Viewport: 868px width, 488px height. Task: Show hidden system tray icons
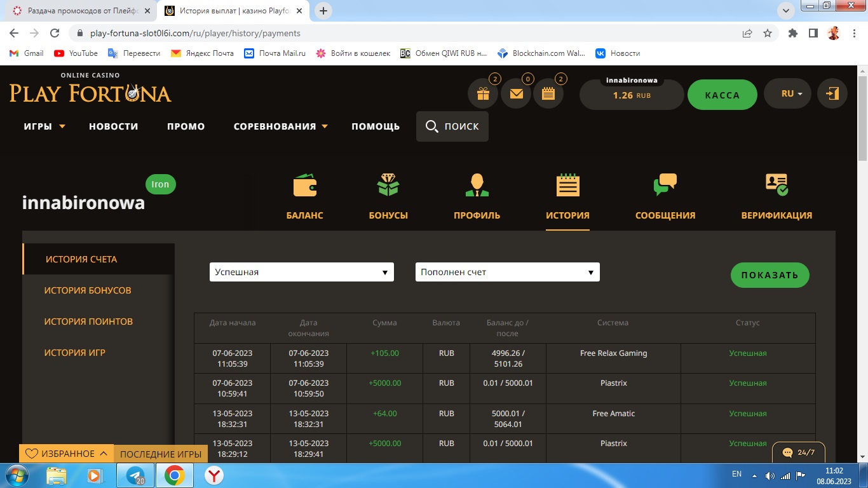click(754, 475)
